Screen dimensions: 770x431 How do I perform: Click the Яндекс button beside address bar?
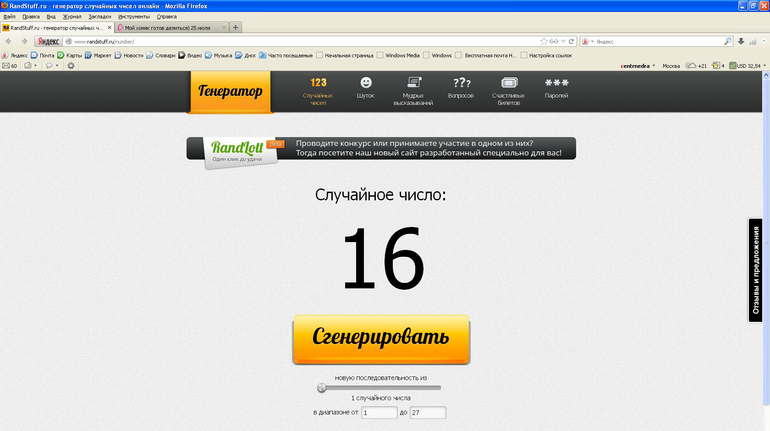[x=48, y=42]
